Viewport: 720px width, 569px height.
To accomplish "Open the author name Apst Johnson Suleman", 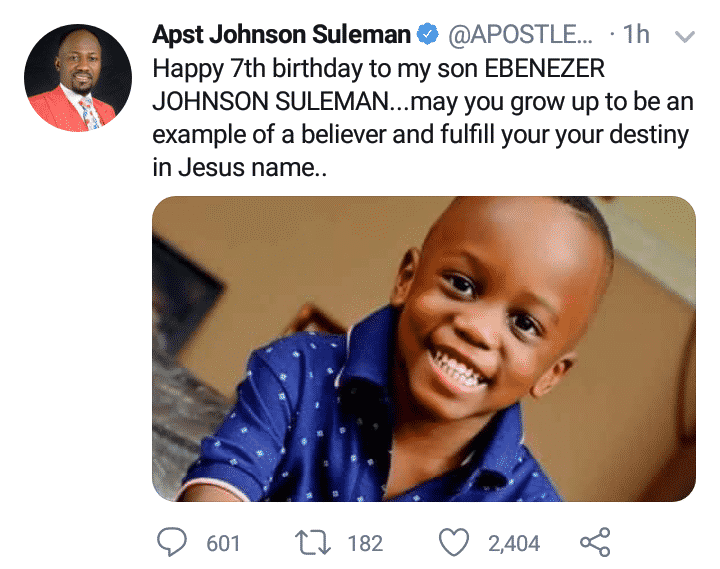I will pyautogui.click(x=281, y=36).
